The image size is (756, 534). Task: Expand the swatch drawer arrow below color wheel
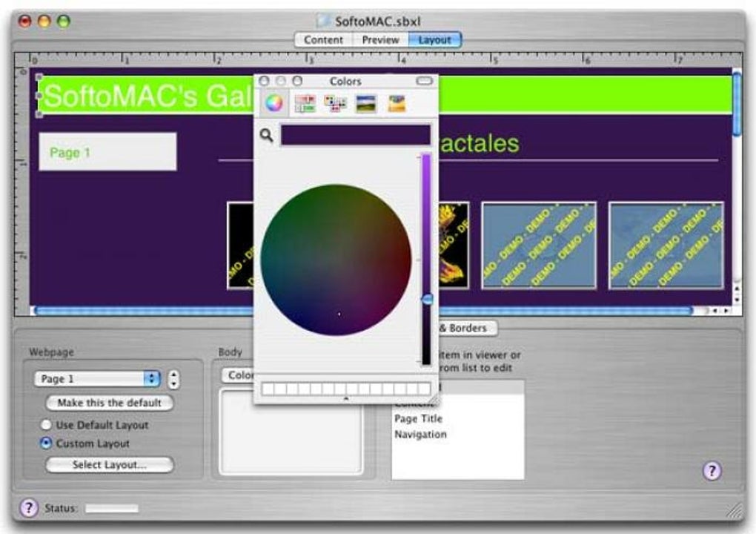(345, 400)
